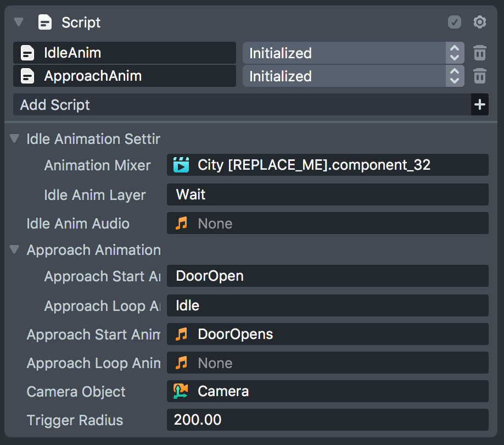Click the Add Script field
The image size is (504, 445).
242,104
